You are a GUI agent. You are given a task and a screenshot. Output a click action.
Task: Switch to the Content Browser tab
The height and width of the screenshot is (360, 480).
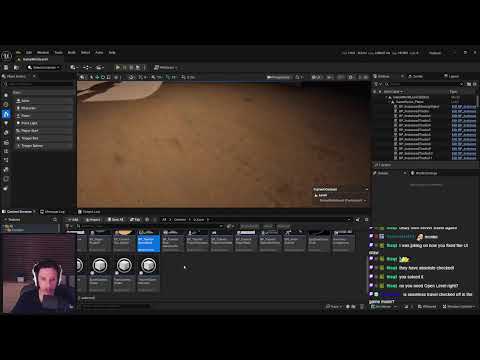[x=17, y=212]
